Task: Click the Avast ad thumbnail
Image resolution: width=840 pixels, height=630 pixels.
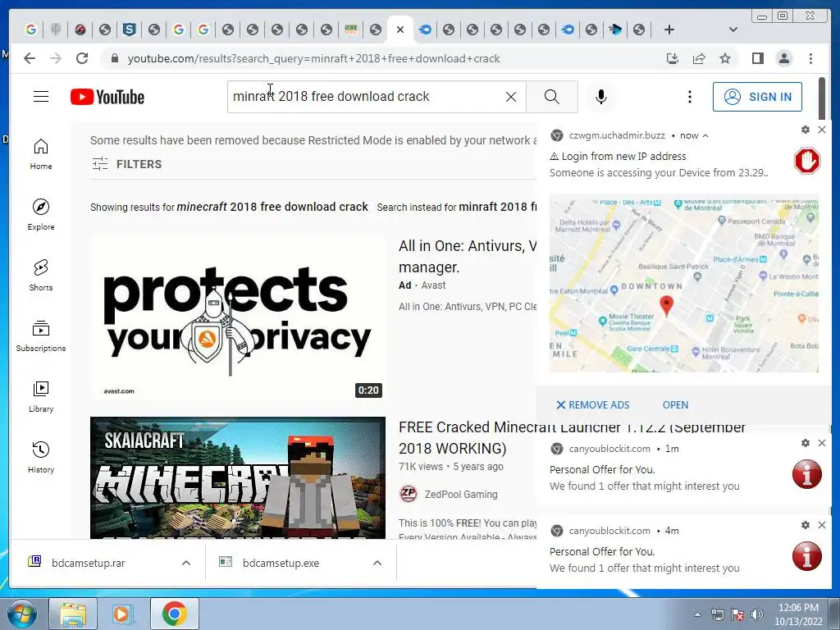Action: tap(238, 319)
